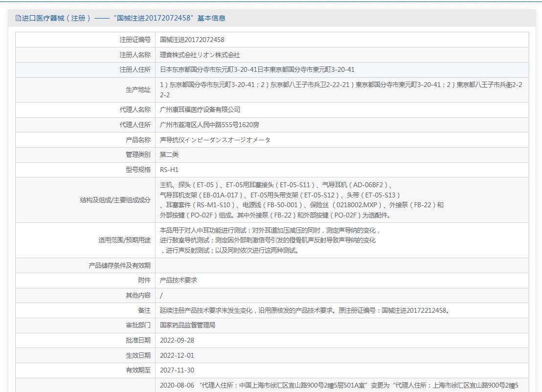Select the 第二类 management category value
The height and width of the screenshot is (392, 542).
(169, 154)
